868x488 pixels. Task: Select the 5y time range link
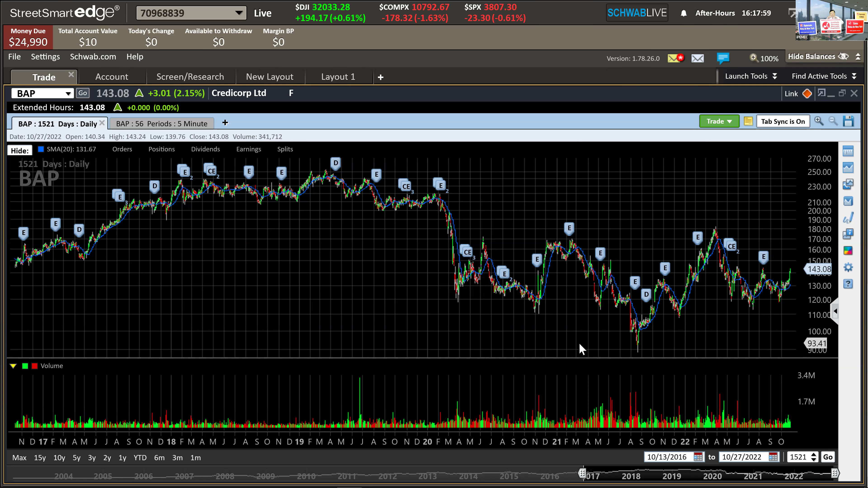pos(76,458)
